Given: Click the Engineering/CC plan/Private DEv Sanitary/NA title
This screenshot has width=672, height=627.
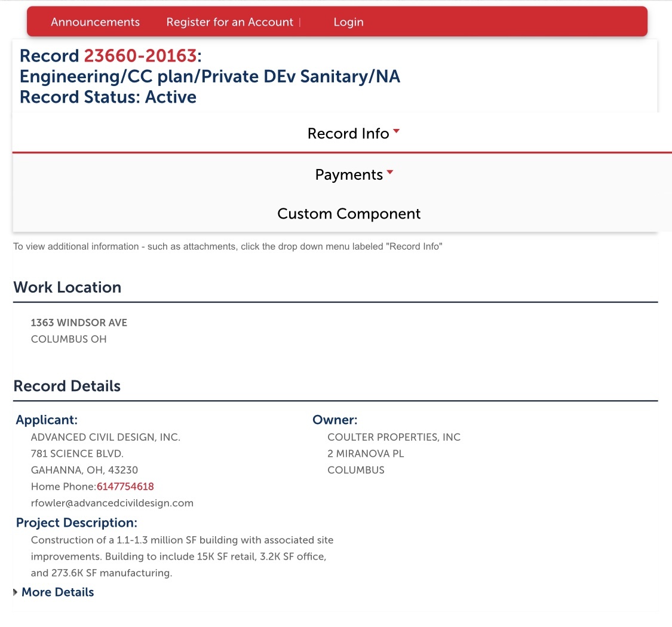Looking at the screenshot, I should (x=210, y=76).
